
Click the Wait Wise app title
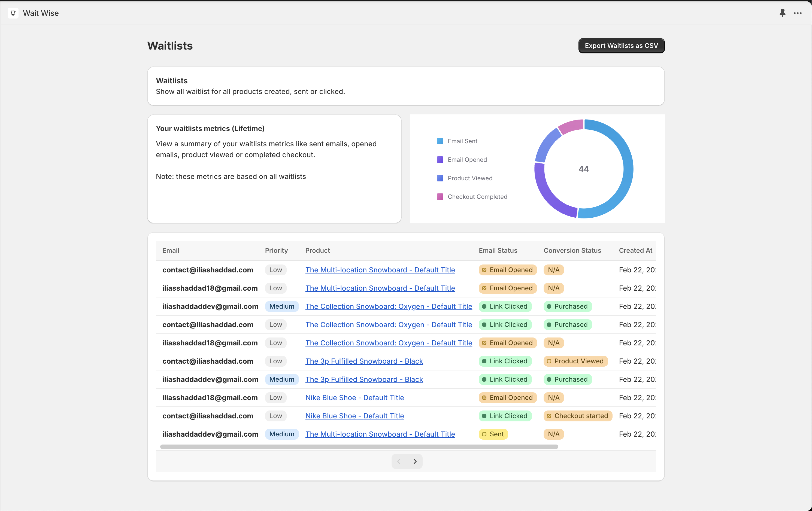point(41,13)
